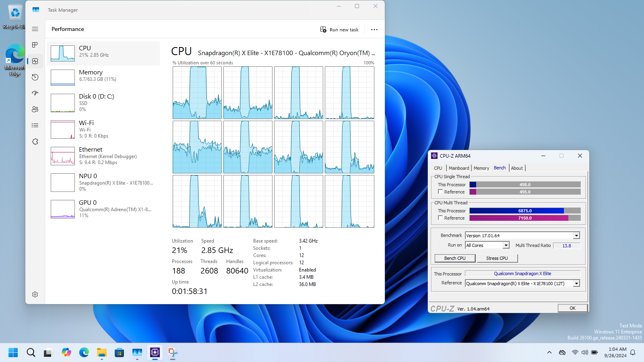Open App history in Task Manager sidebar
644x362 pixels.
35,77
